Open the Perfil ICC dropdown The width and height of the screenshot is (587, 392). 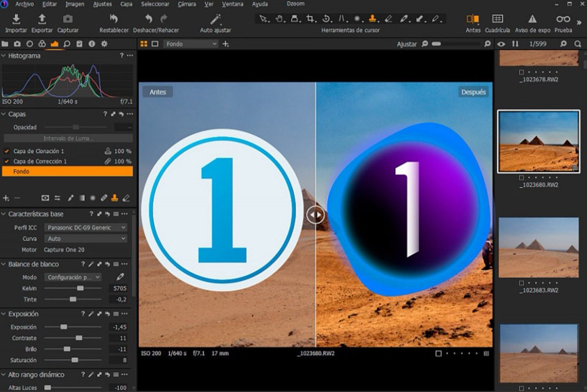click(86, 227)
